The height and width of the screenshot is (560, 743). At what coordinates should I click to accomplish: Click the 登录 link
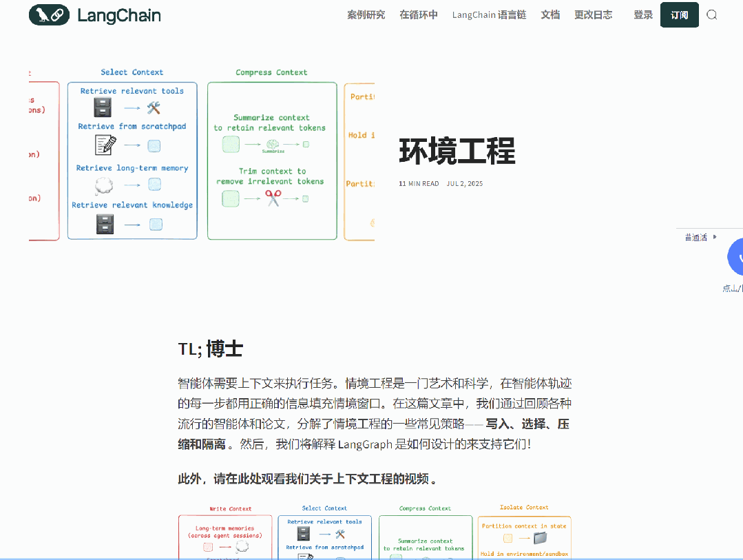[643, 14]
